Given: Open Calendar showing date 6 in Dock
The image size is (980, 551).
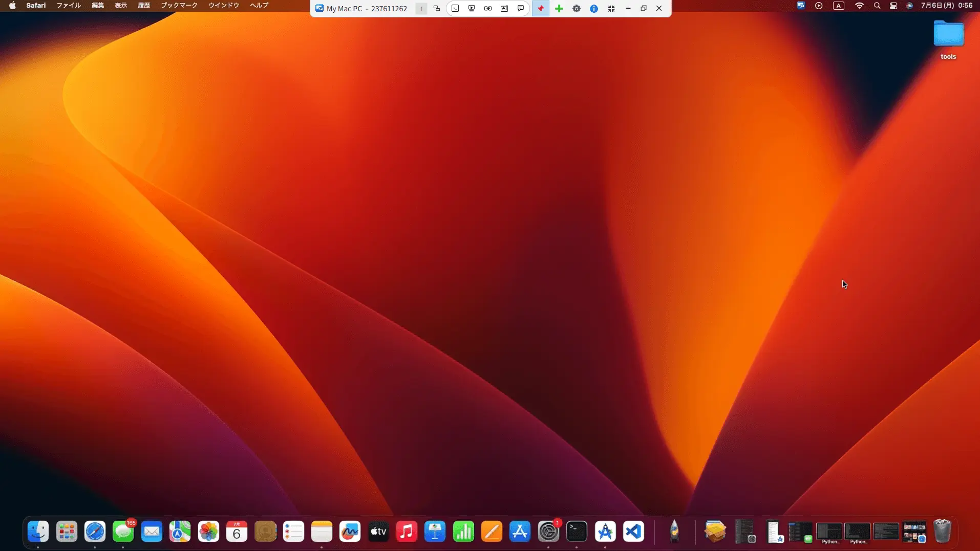Looking at the screenshot, I should coord(237,532).
